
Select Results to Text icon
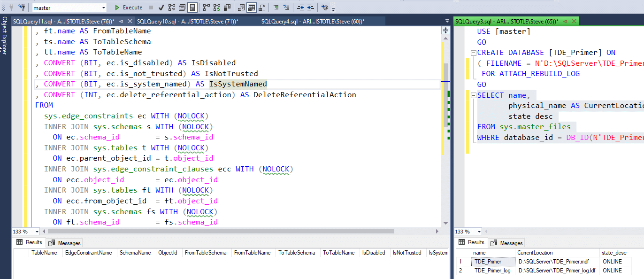(x=241, y=8)
